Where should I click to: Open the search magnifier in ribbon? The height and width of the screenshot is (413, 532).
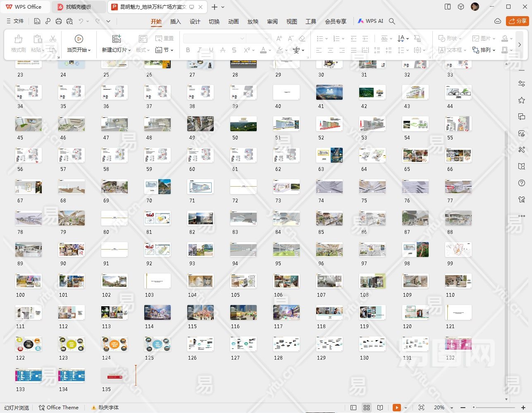392,21
